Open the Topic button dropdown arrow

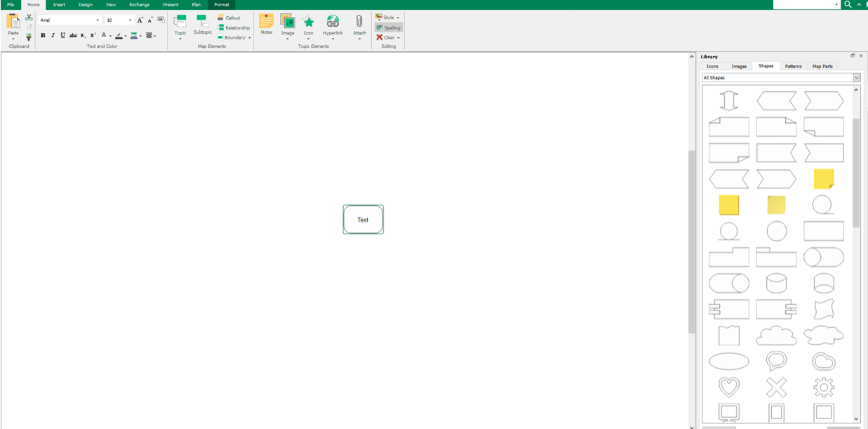point(180,39)
